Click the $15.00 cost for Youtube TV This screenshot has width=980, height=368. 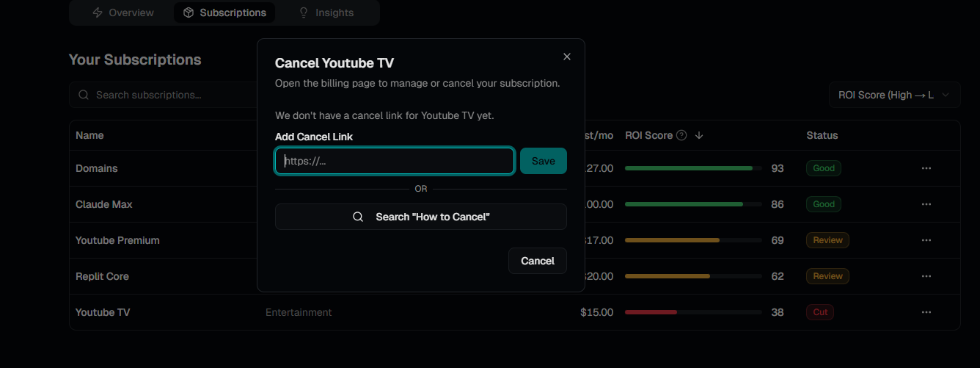596,312
